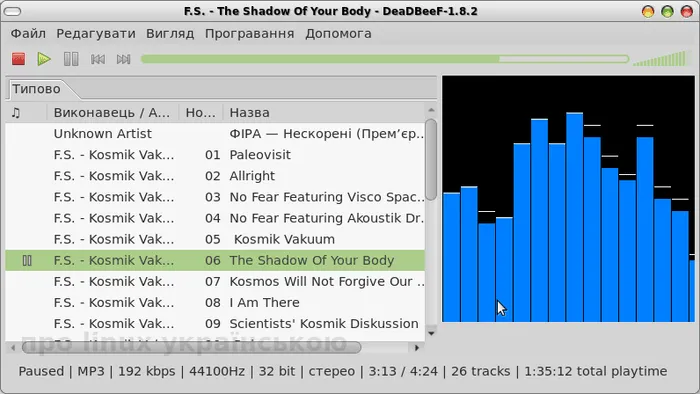Viewport: 700px width, 394px height.
Task: Select track 07 Kosmos Will Not Forgive Our ..
Action: 215,281
